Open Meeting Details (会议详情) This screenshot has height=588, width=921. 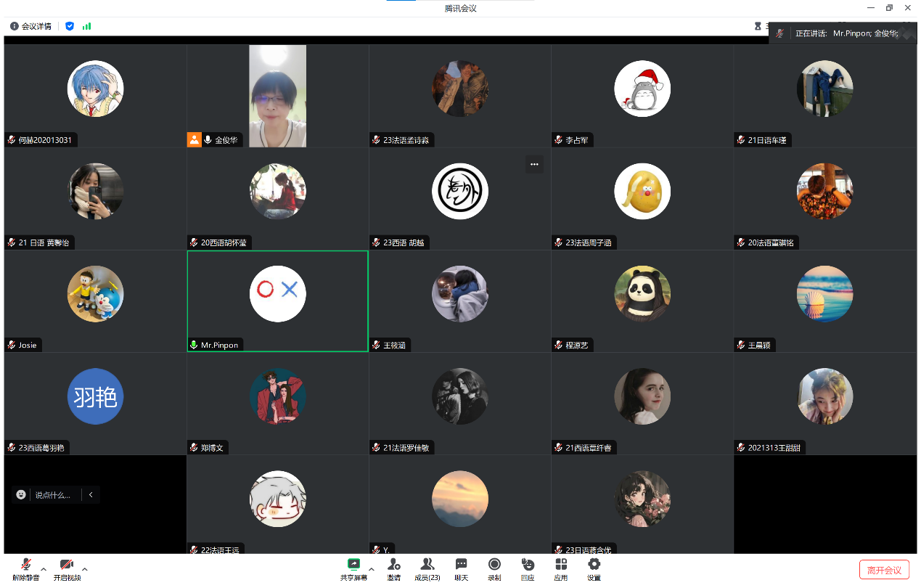coord(30,26)
